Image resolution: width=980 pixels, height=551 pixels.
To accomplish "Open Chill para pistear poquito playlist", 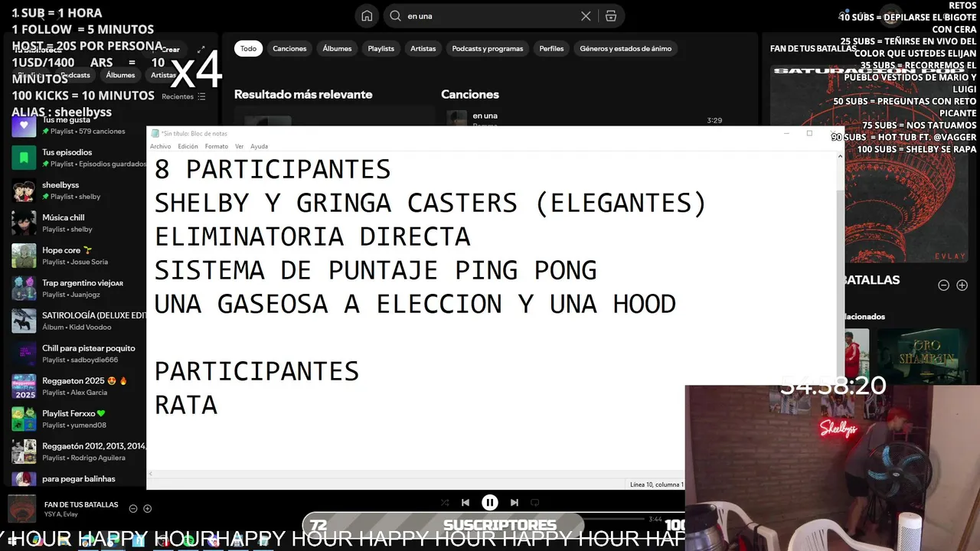I will pos(78,354).
